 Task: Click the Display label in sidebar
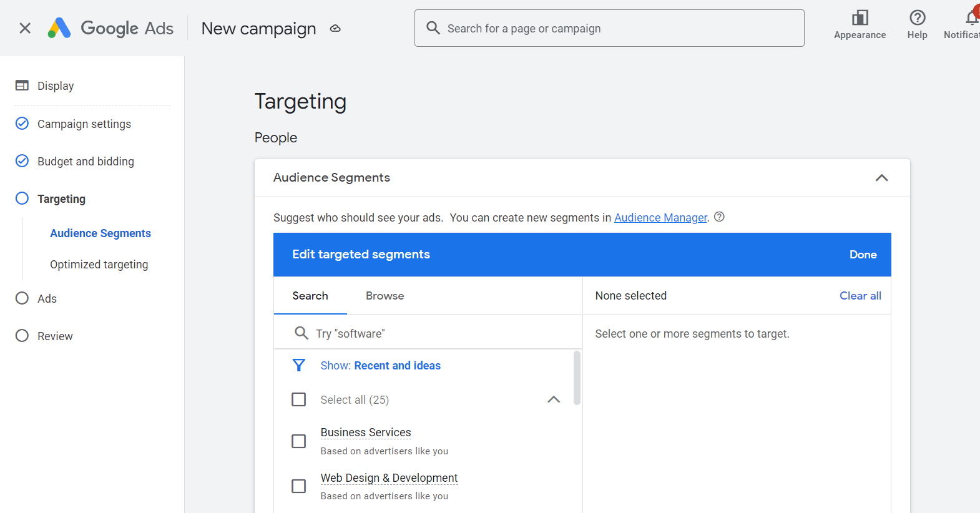click(56, 85)
